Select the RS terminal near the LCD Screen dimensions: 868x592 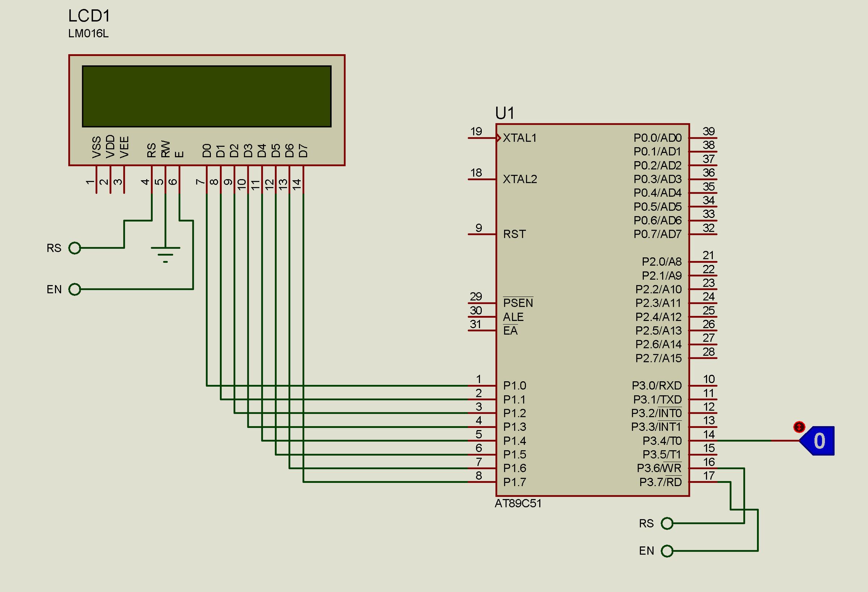tap(75, 248)
